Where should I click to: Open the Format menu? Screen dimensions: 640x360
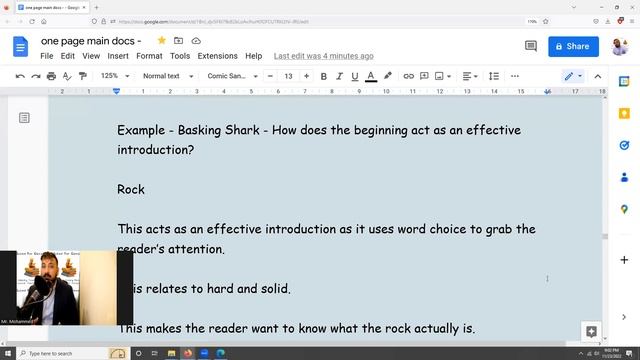[149, 56]
